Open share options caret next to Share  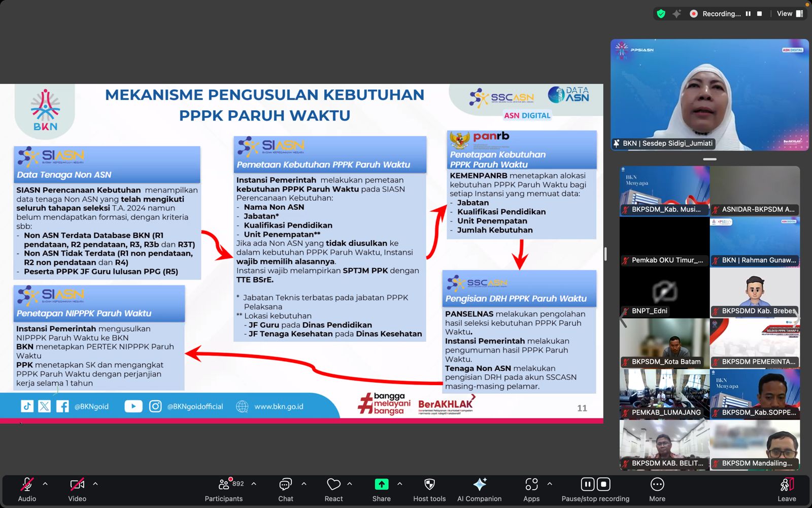[x=400, y=484]
